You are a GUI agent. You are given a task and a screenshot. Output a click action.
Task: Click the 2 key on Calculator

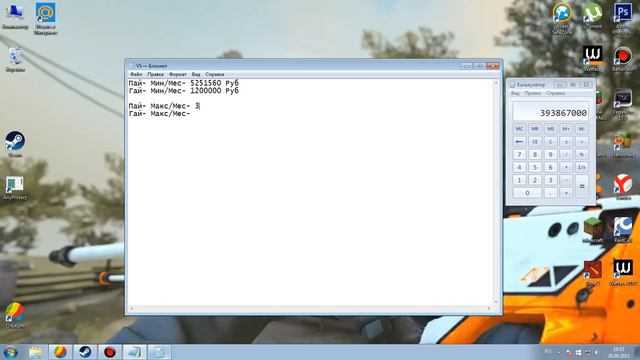click(535, 180)
